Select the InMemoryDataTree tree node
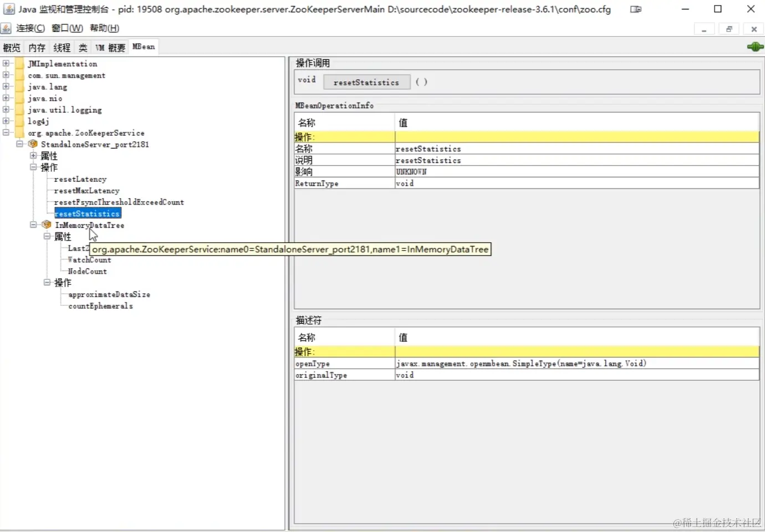Viewport: 765px width, 532px height. click(x=90, y=226)
